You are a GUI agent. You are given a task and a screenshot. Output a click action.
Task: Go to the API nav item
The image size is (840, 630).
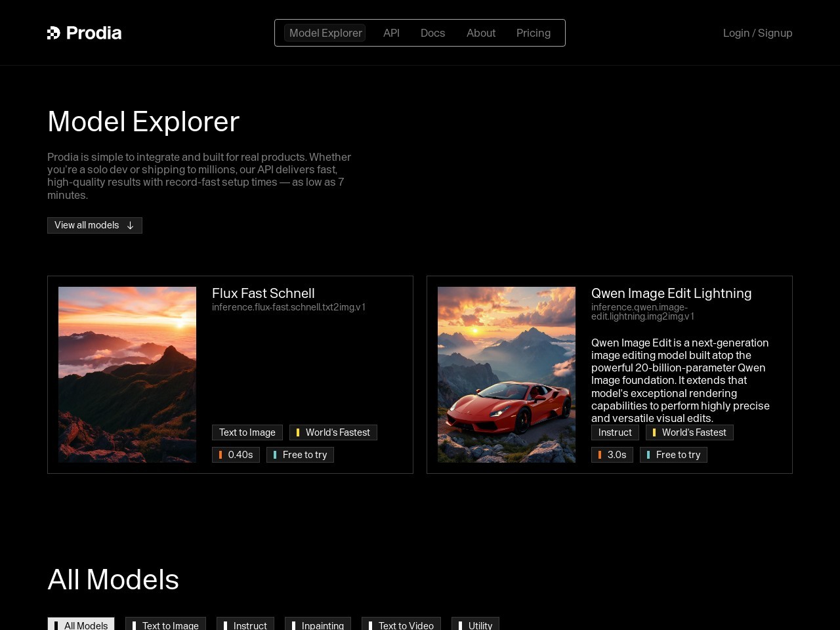391,33
